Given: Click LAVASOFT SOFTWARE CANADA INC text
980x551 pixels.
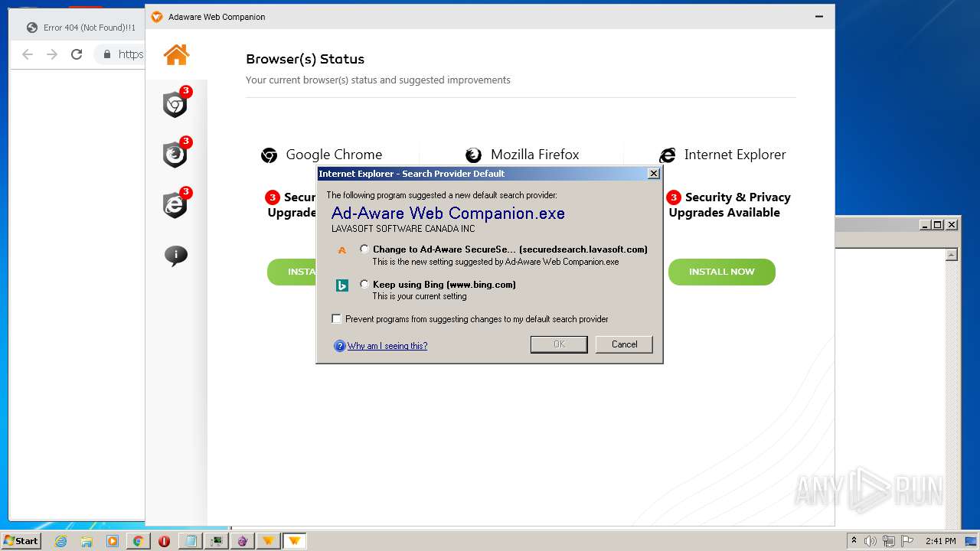Looking at the screenshot, I should (x=403, y=229).
